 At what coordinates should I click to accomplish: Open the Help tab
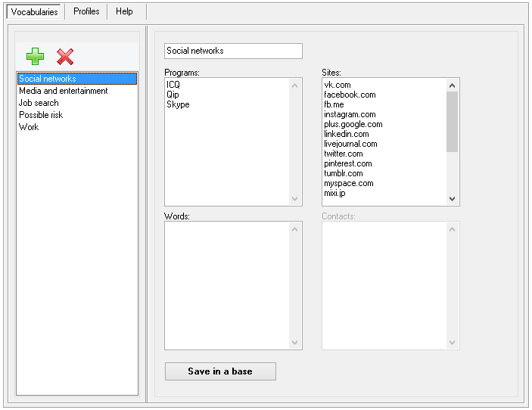124,11
